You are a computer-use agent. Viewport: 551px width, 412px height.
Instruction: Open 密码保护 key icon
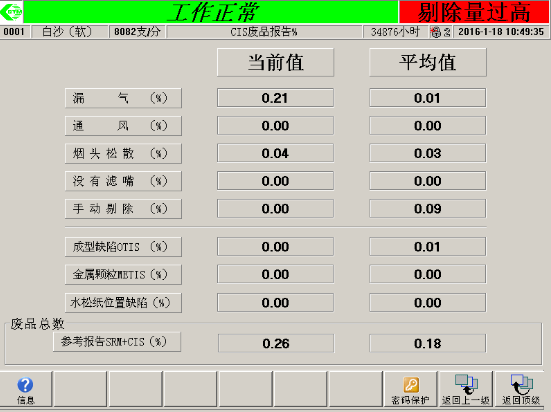tap(411, 385)
